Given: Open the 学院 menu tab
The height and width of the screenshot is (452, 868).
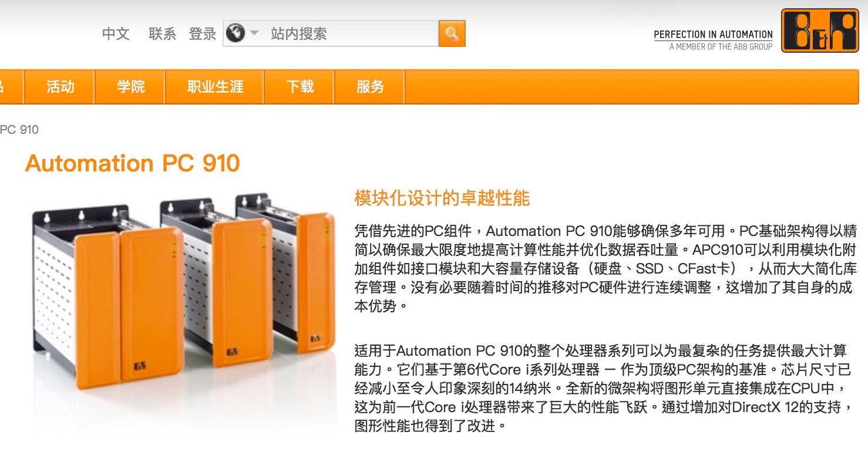Looking at the screenshot, I should (x=130, y=87).
